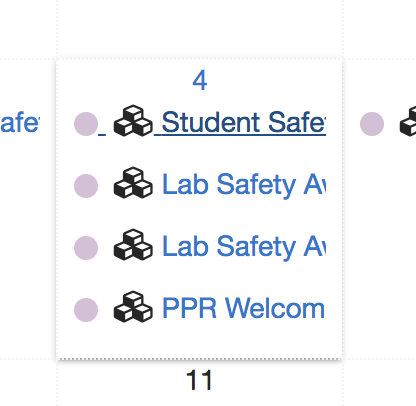Open the truncated event link in the previous day column

pyautogui.click(x=20, y=123)
